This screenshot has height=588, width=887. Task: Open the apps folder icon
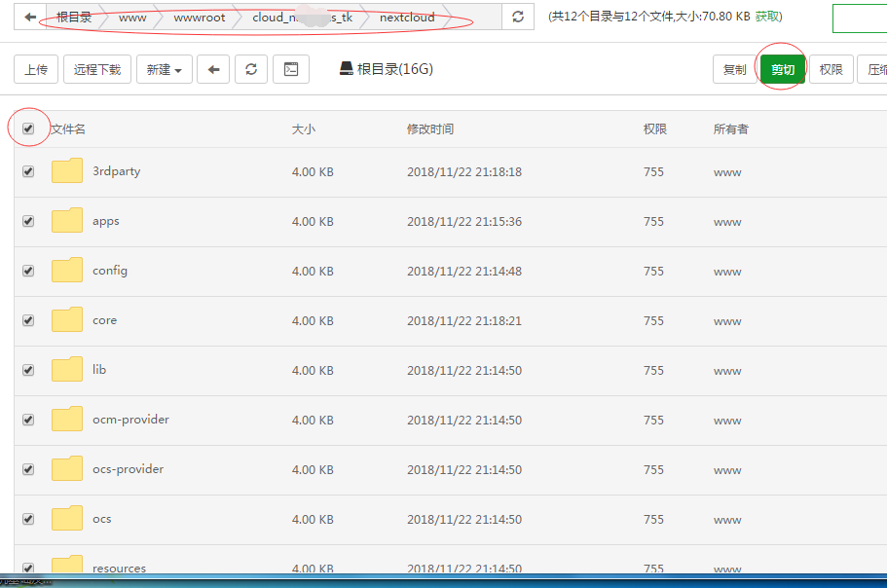[x=66, y=220]
